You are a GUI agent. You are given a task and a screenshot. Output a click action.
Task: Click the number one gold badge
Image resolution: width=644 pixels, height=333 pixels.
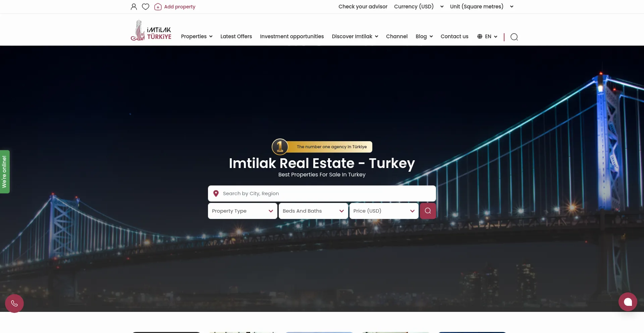pos(280,147)
